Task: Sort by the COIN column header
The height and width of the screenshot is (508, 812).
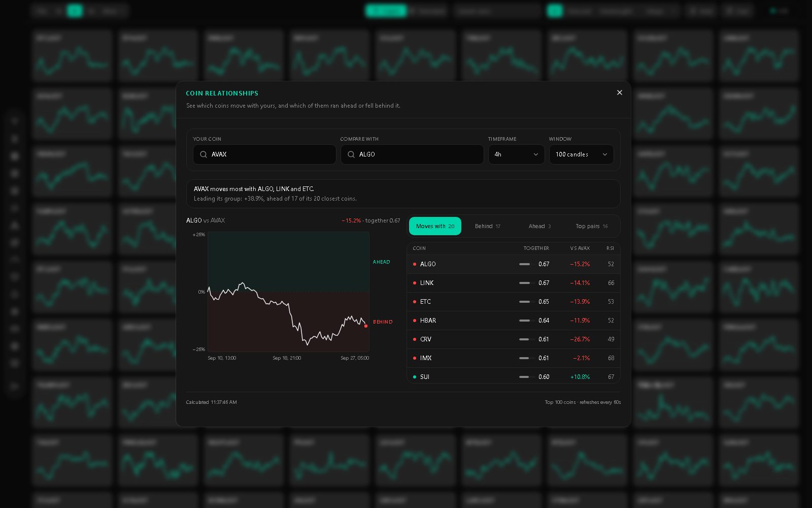Action: pos(419,248)
